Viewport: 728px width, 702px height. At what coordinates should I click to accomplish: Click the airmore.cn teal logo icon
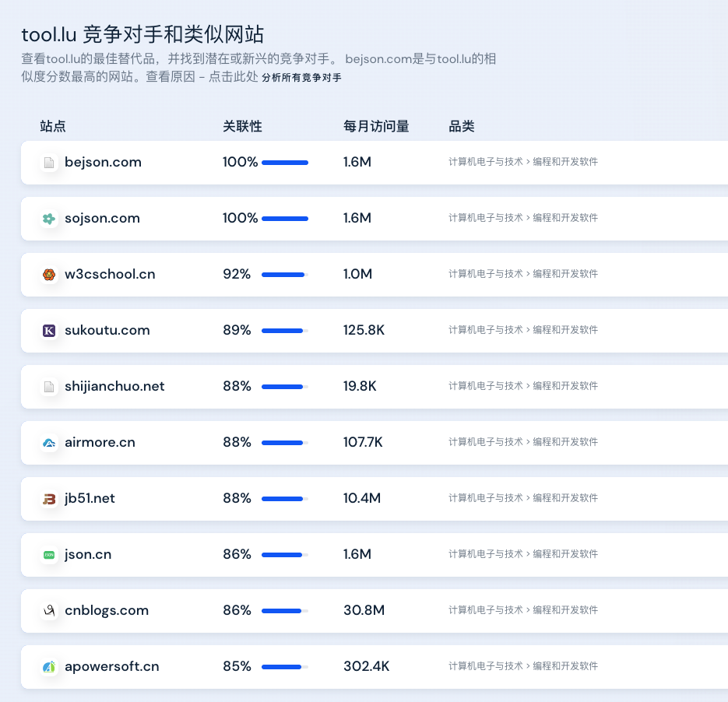pos(49,442)
